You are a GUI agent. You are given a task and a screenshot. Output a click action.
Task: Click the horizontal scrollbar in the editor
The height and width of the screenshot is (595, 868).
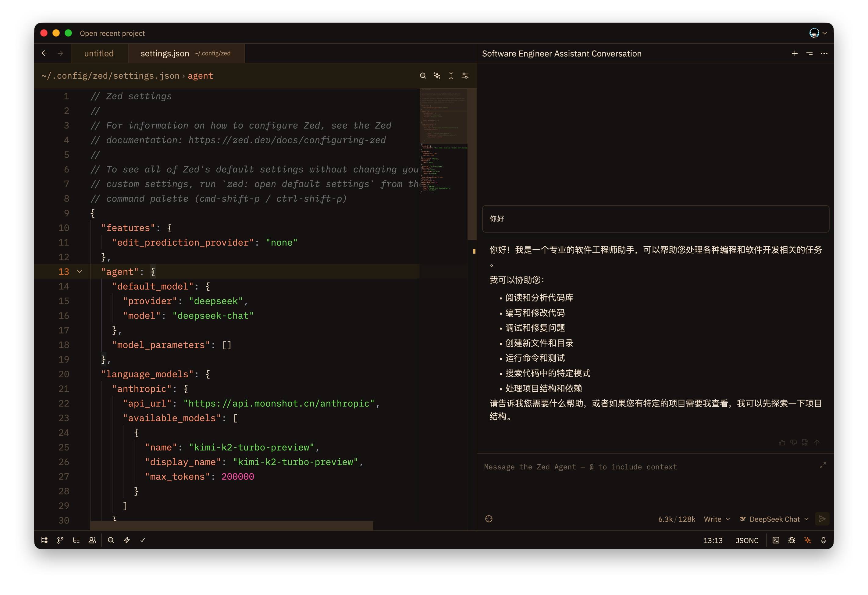(x=232, y=526)
